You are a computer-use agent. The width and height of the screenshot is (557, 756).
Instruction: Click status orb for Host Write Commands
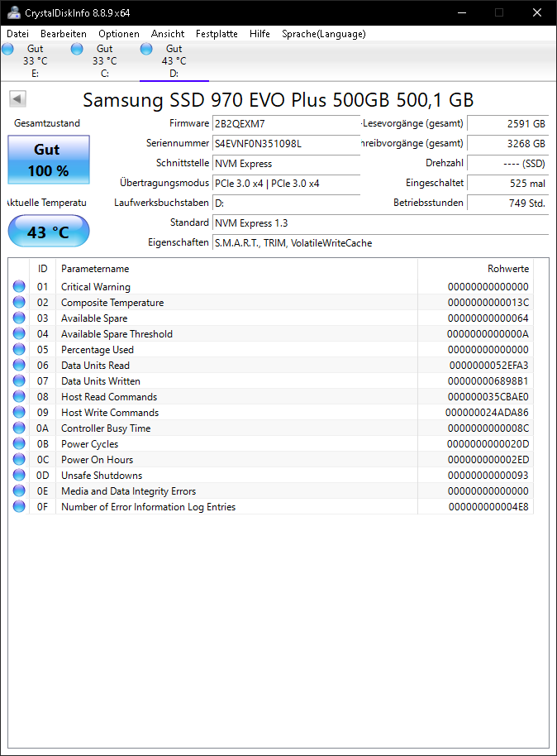[19, 412]
